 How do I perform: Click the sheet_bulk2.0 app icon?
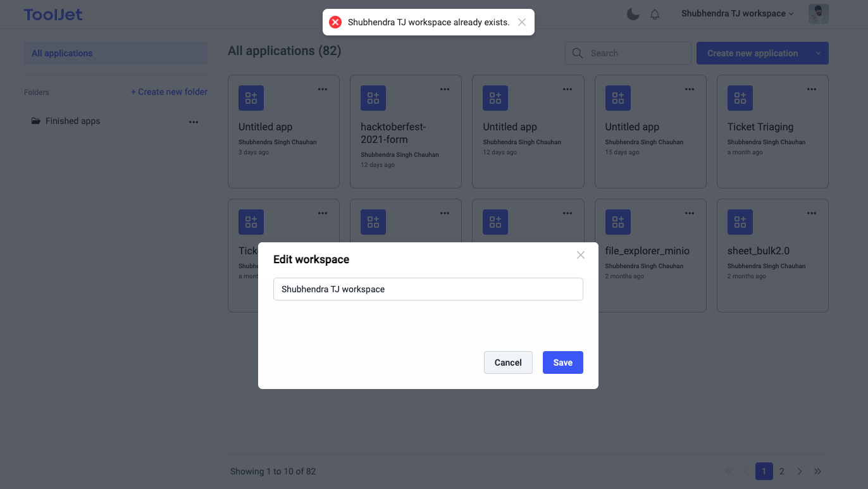tap(740, 221)
